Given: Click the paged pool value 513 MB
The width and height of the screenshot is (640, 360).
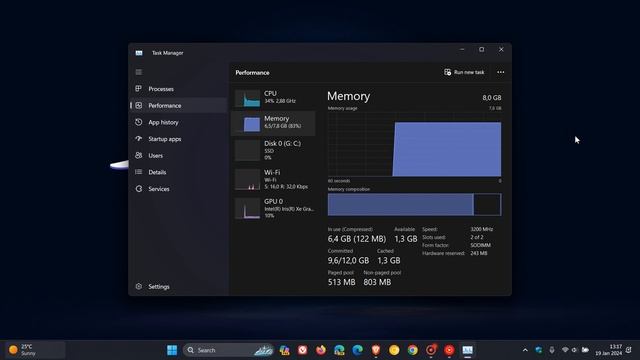Looking at the screenshot, I should click(x=342, y=282).
